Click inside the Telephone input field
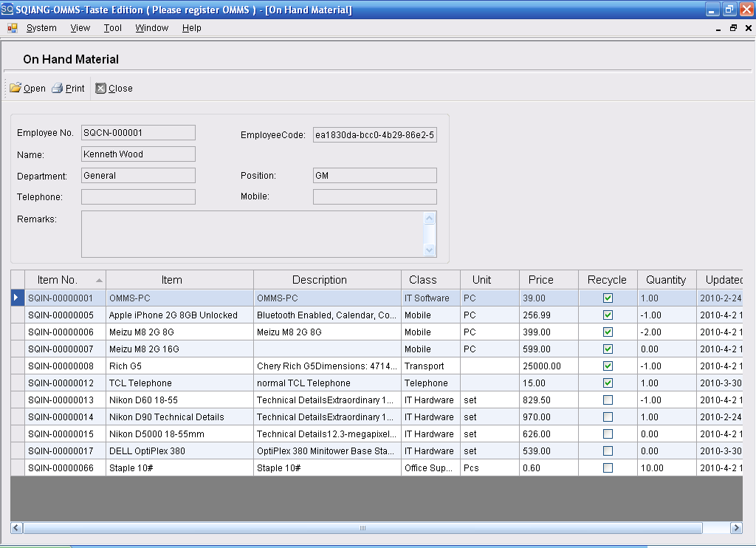756x548 pixels. coord(137,196)
